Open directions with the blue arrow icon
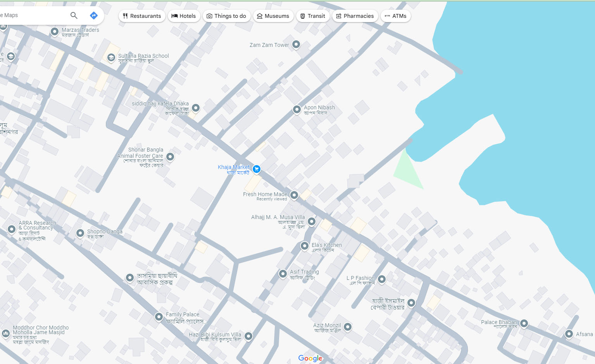This screenshot has width=595, height=364. coord(94,16)
